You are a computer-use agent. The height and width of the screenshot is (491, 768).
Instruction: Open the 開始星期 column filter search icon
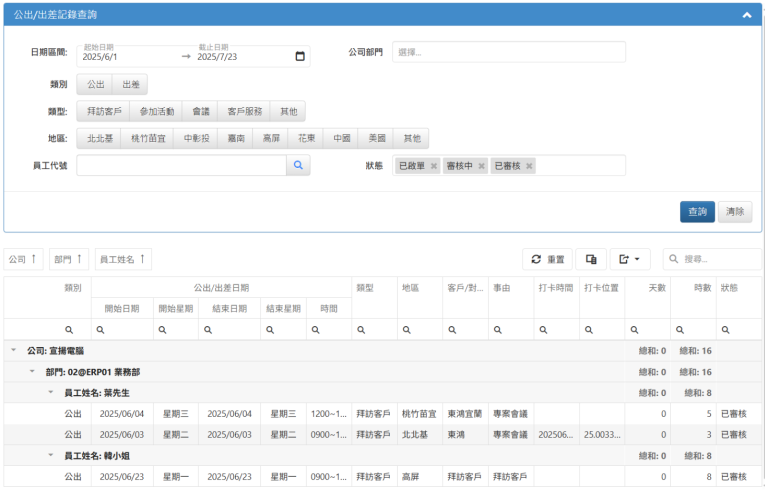click(x=163, y=330)
